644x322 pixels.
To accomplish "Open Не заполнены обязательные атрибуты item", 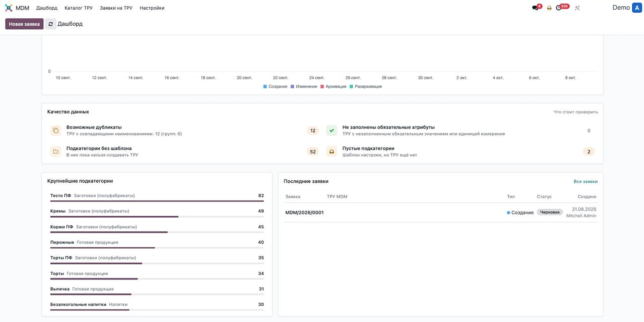I will pyautogui.click(x=460, y=130).
